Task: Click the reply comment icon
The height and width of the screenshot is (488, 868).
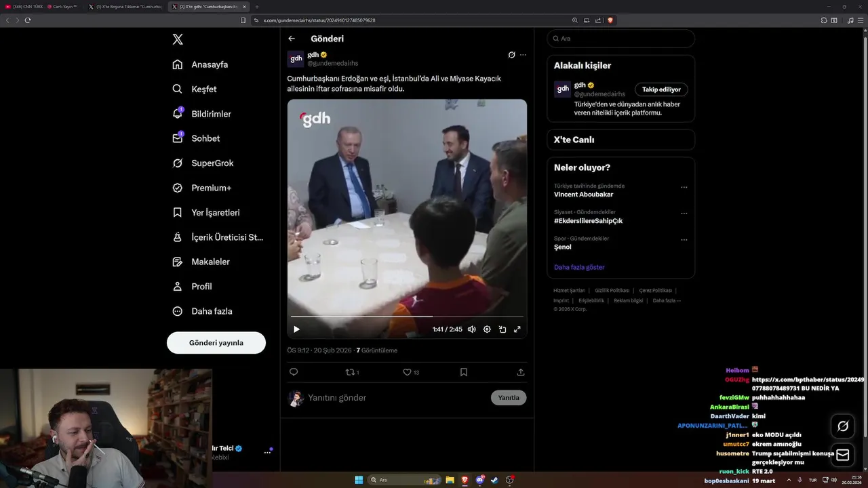Action: (x=294, y=372)
